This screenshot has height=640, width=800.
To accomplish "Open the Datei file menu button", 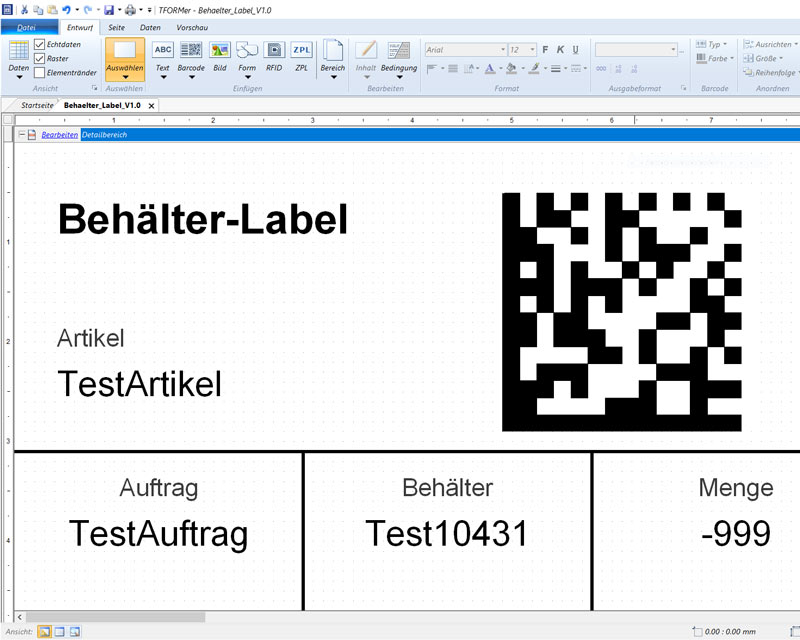I will click(27, 27).
